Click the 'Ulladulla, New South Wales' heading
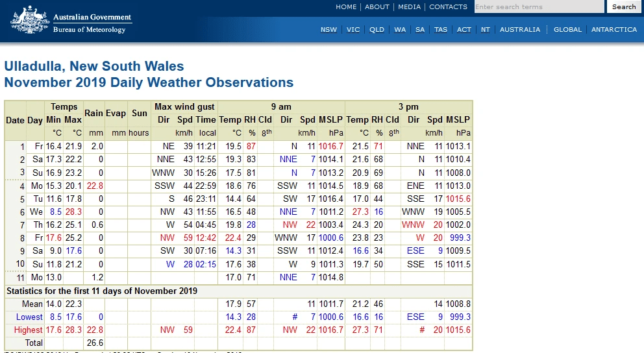Viewport: 644px width, 353px height. coord(94,66)
